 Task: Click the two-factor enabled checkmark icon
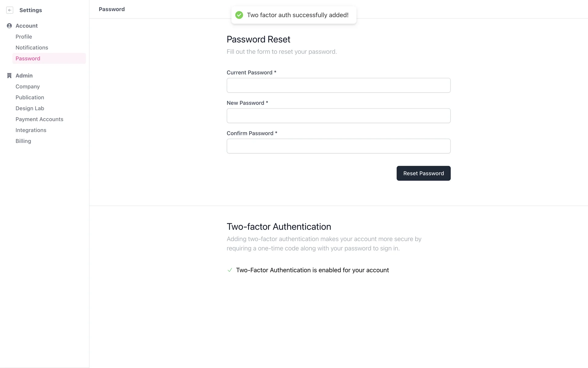click(x=230, y=270)
